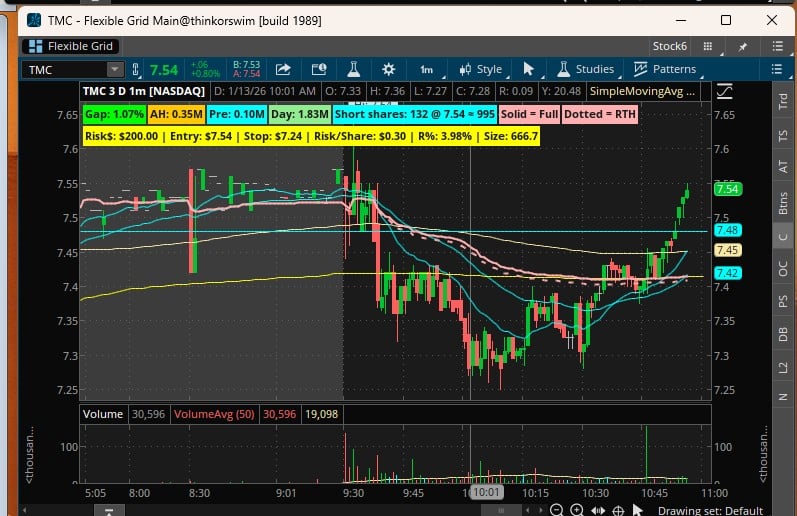This screenshot has height=516, width=797.
Task: Zoom in the chart with plus magnifier
Action: 577,510
